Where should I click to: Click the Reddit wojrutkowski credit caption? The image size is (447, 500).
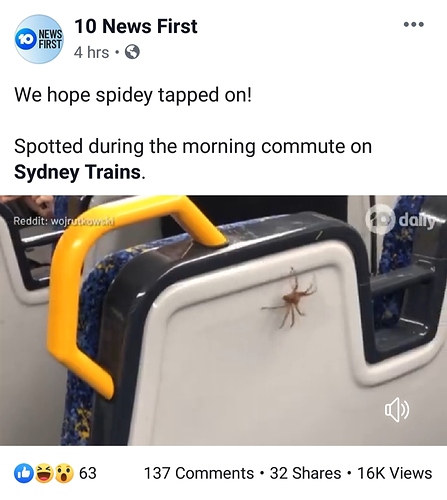(64, 221)
